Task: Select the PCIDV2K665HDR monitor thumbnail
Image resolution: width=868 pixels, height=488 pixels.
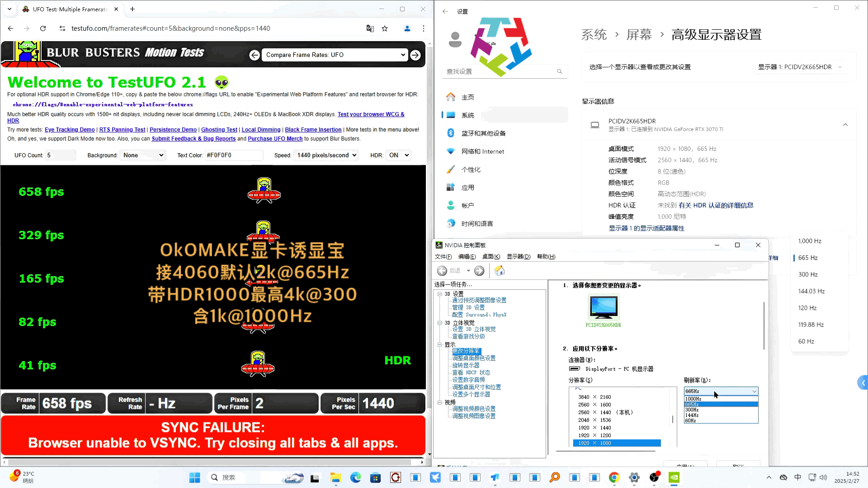Action: (604, 307)
